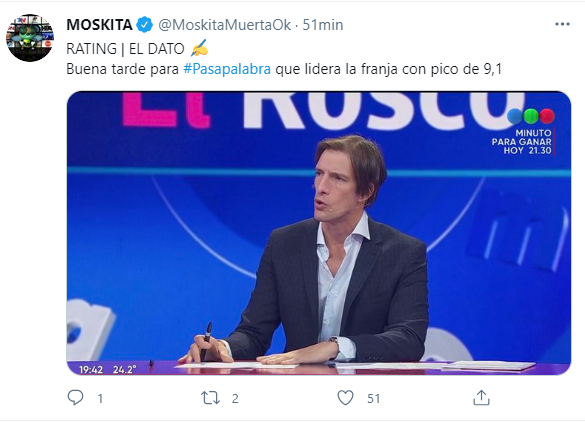
Task: Click the Telefe three-ball logo in image
Action: tap(531, 116)
